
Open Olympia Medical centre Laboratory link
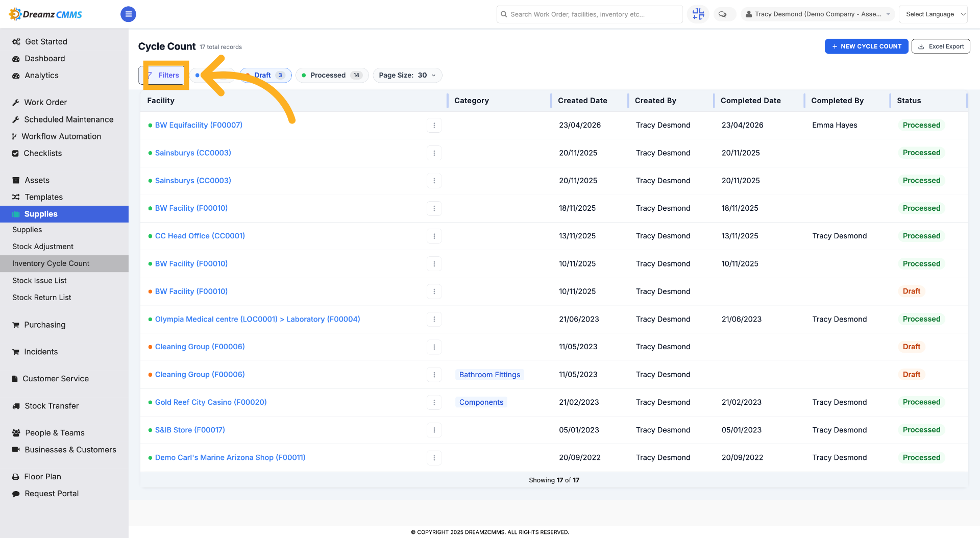point(257,320)
